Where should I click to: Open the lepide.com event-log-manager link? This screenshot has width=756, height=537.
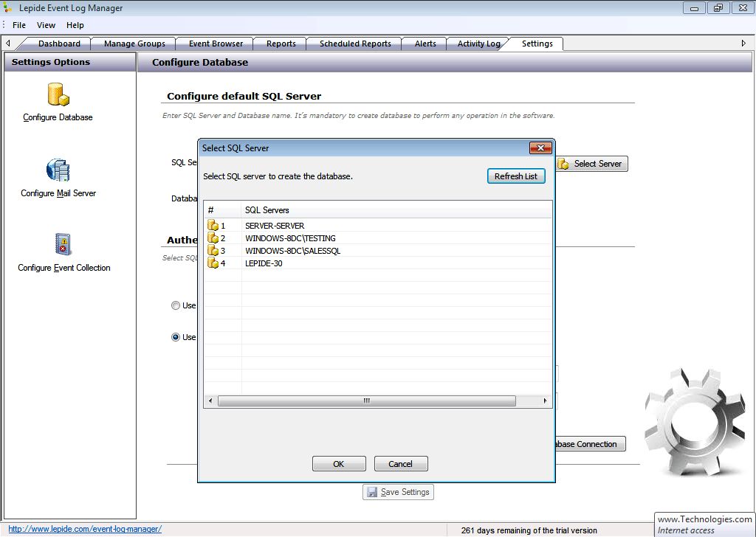pos(85,529)
